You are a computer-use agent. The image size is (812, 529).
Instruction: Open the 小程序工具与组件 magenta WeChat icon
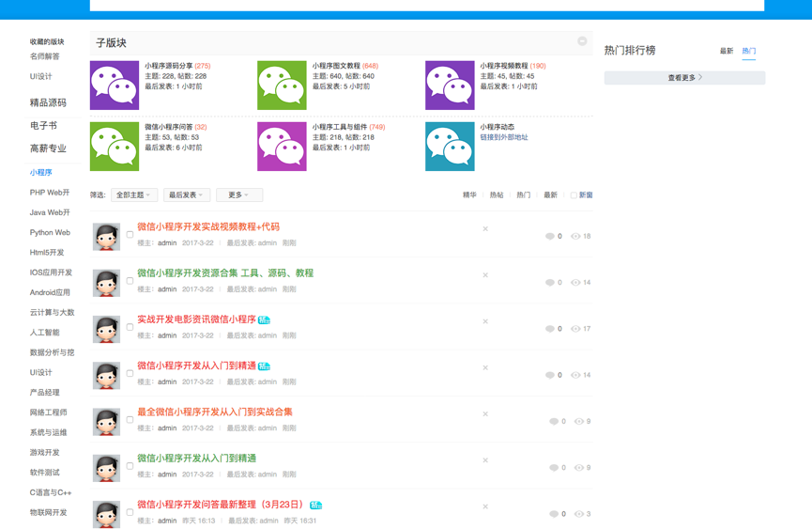[x=282, y=147]
